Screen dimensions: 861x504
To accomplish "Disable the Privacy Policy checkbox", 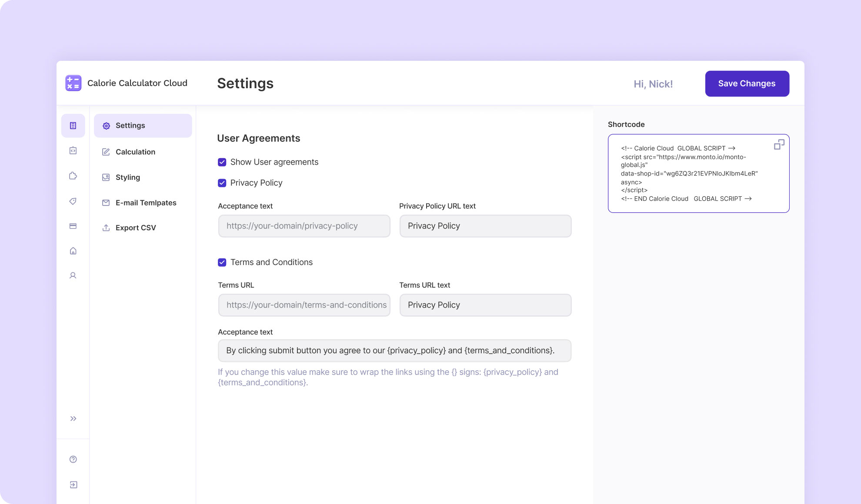I will click(x=222, y=182).
